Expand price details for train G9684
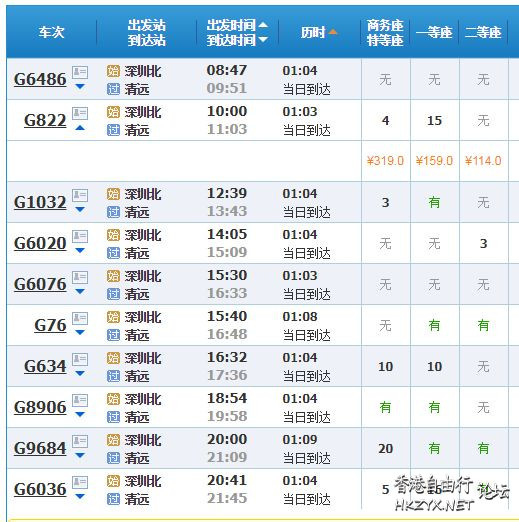 tap(80, 456)
